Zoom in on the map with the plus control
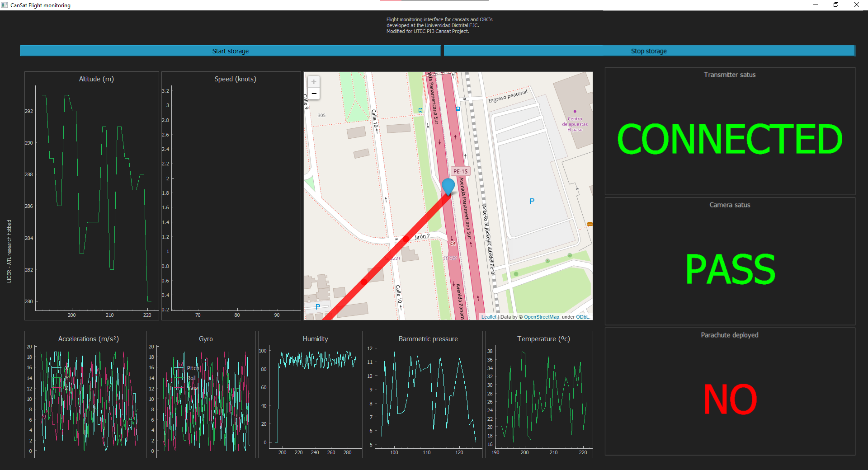 click(x=313, y=81)
